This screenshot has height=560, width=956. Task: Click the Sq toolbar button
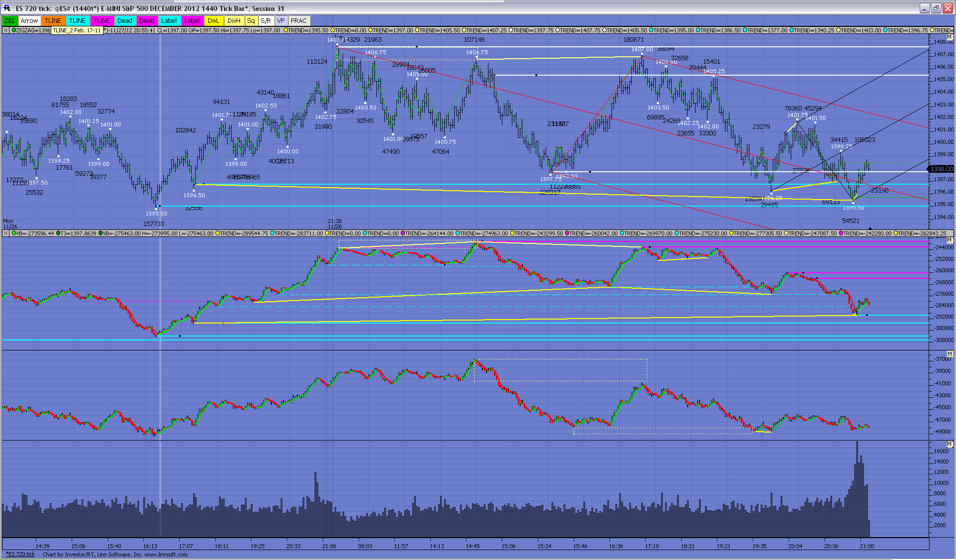point(251,20)
